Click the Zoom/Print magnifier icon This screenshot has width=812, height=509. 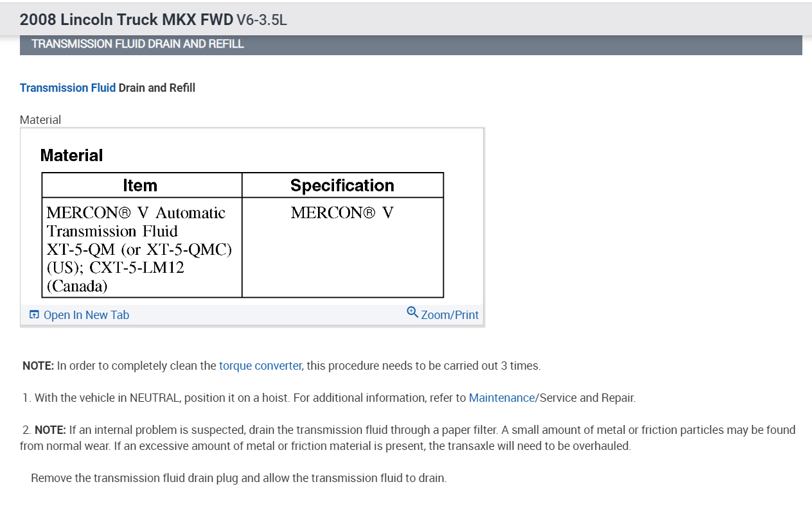click(412, 312)
